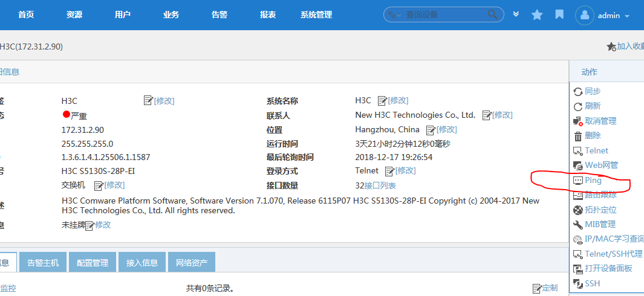Open the 接口列表 link

[x=380, y=185]
